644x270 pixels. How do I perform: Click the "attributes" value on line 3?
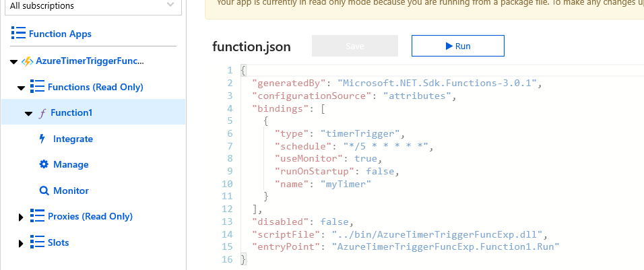coord(417,96)
